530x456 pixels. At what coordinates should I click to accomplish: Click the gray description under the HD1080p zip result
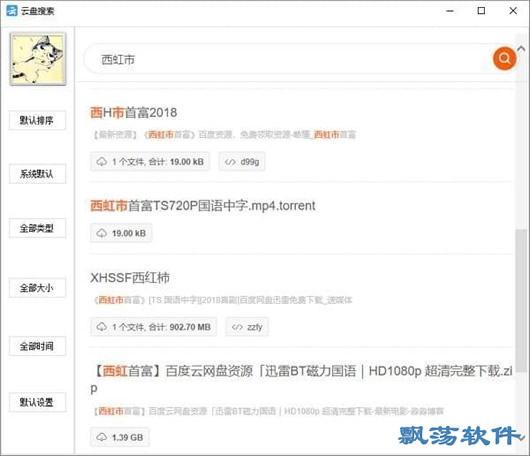(x=268, y=411)
